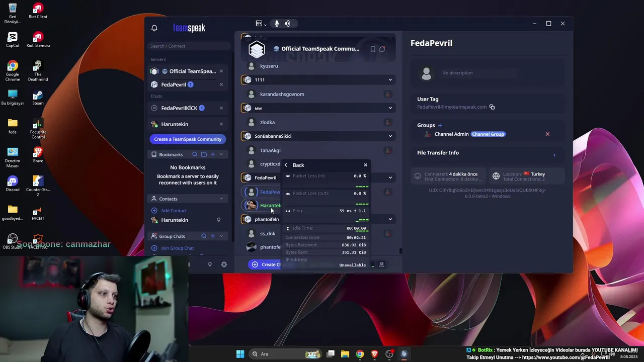Collapse the ыы channel
644x362 pixels.
(x=390, y=108)
